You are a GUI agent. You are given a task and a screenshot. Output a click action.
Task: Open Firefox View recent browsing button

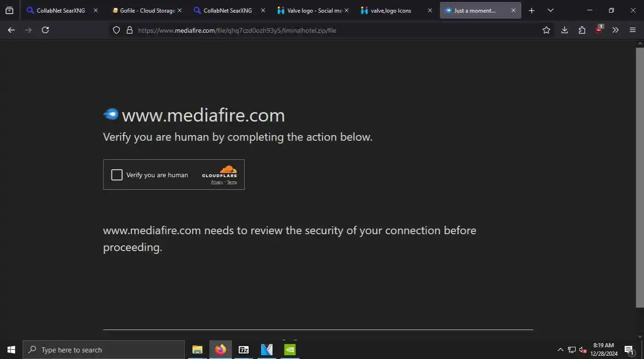click(x=9, y=10)
